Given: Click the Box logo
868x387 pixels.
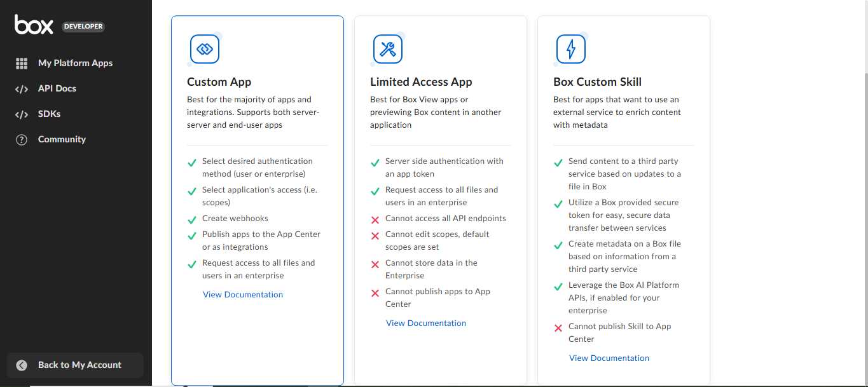Looking at the screenshot, I should pos(34,25).
